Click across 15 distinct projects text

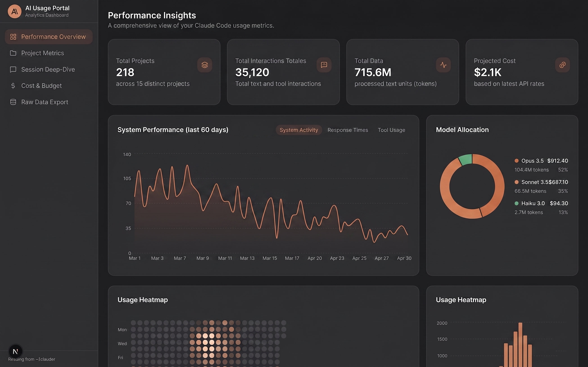coord(153,84)
